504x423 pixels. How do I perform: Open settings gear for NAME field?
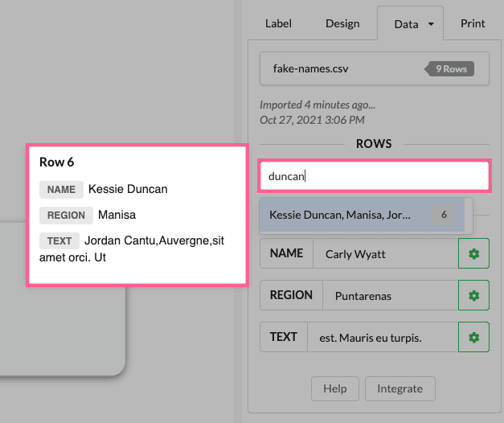point(473,253)
